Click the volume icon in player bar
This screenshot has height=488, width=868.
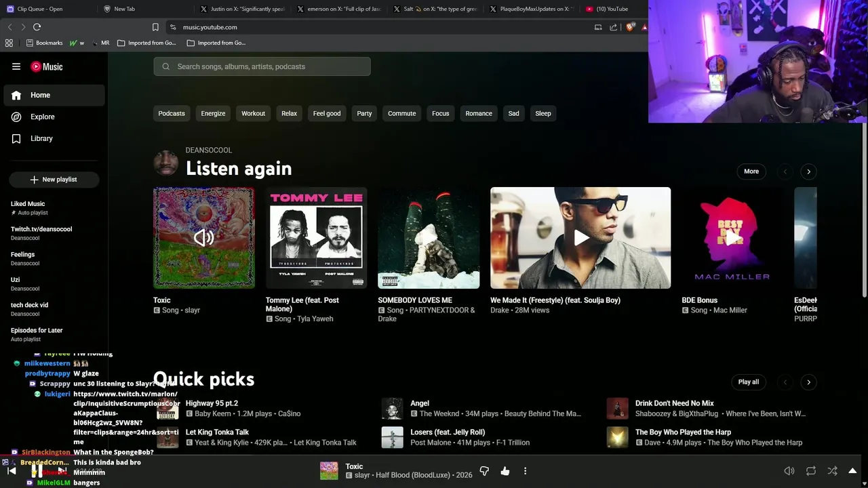pyautogui.click(x=789, y=471)
